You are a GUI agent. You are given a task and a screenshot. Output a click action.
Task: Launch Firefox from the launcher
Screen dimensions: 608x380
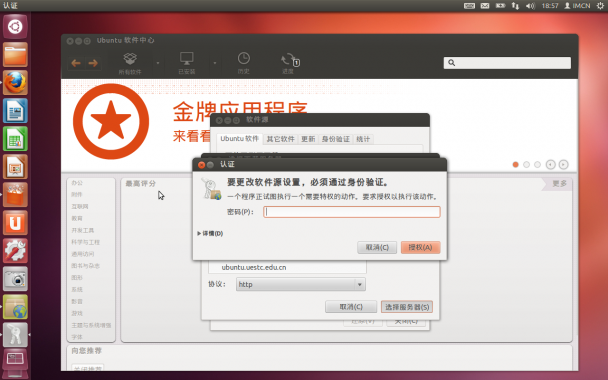pyautogui.click(x=15, y=83)
